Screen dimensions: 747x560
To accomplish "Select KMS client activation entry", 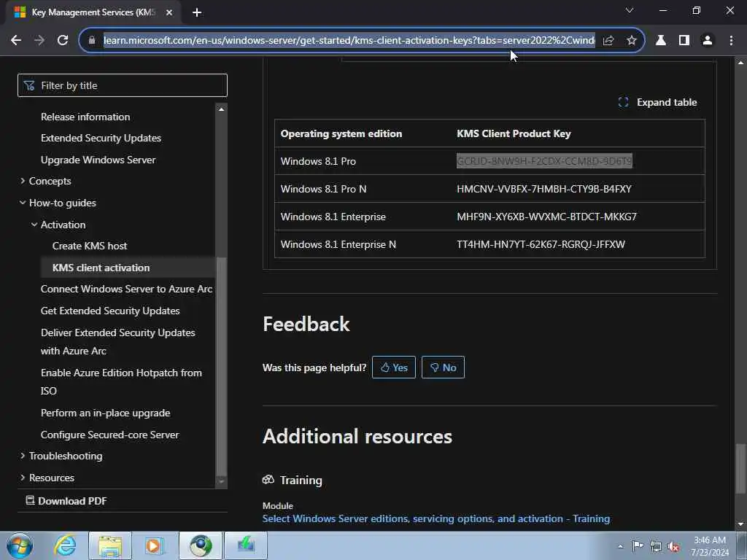I will click(101, 268).
